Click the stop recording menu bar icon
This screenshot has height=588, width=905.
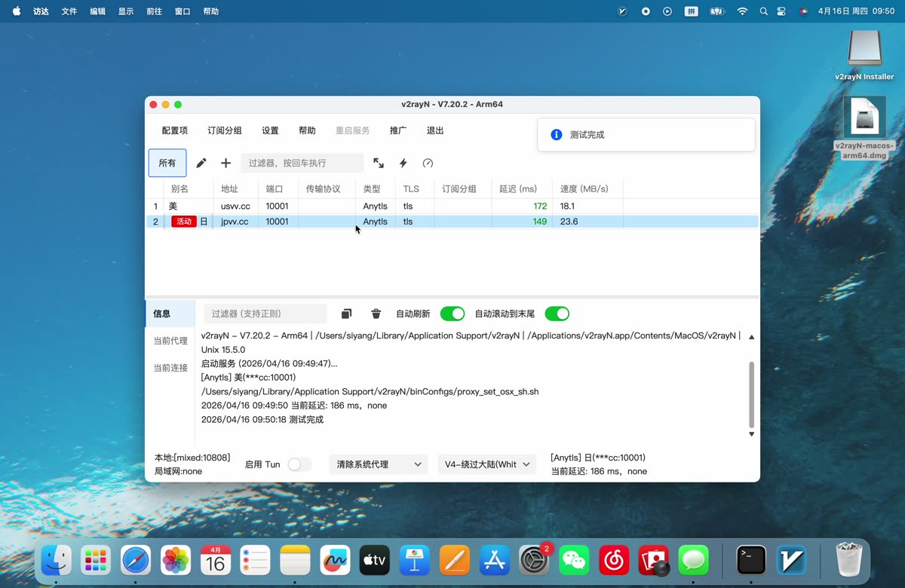click(x=646, y=11)
